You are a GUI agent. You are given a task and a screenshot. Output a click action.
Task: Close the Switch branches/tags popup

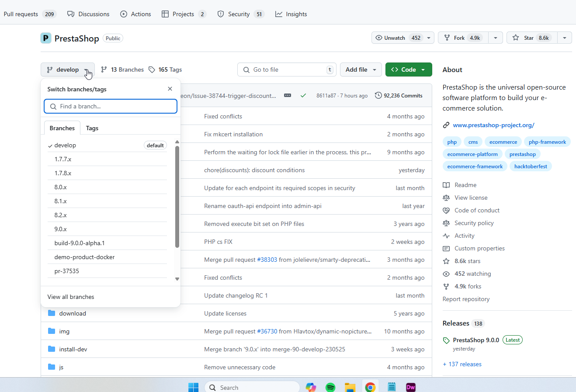(x=170, y=89)
